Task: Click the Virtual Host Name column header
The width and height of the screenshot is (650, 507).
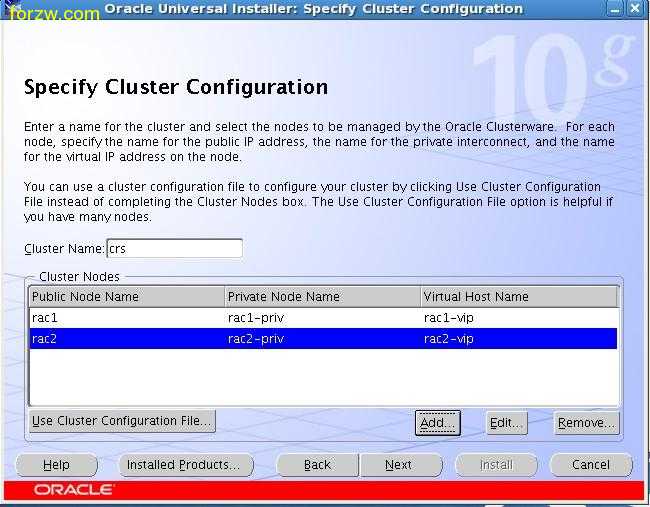Action: pos(518,297)
